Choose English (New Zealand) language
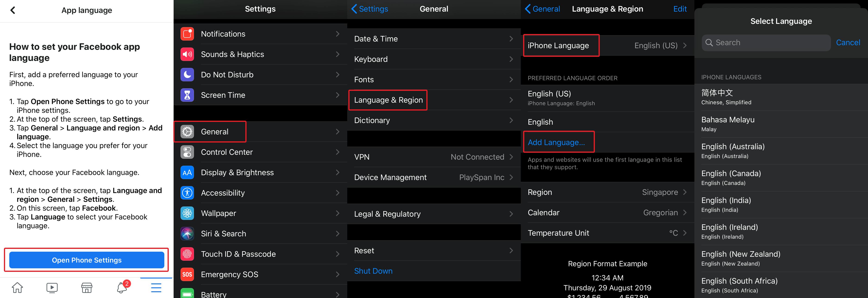 781,259
